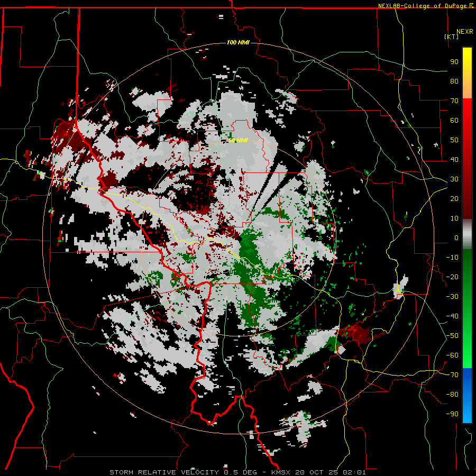476x476 pixels.
Task: Click the 80 value on the velocity scale
Action: click(454, 81)
